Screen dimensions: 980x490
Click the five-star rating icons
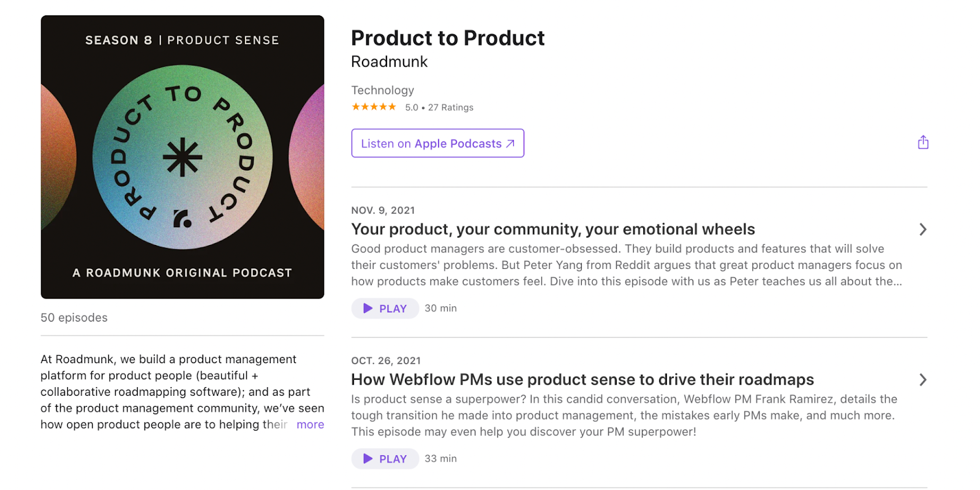tap(374, 107)
